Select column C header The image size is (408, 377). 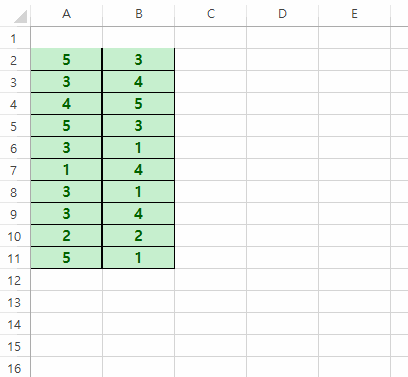(x=210, y=13)
